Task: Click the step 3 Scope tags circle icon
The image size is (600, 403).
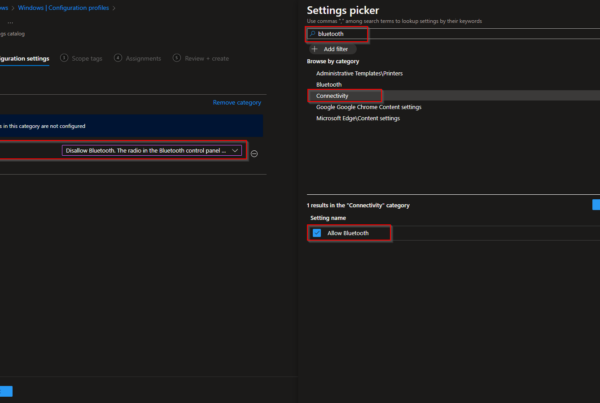Action: (x=65, y=58)
